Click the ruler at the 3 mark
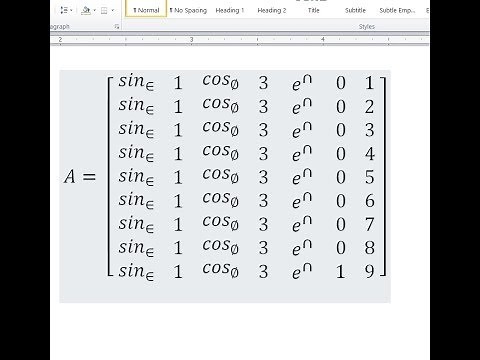The height and width of the screenshot is (360, 480). tap(192, 39)
